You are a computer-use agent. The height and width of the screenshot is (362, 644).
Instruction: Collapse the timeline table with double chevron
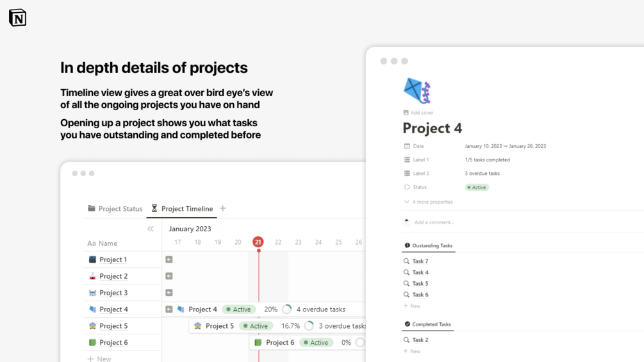coord(151,229)
